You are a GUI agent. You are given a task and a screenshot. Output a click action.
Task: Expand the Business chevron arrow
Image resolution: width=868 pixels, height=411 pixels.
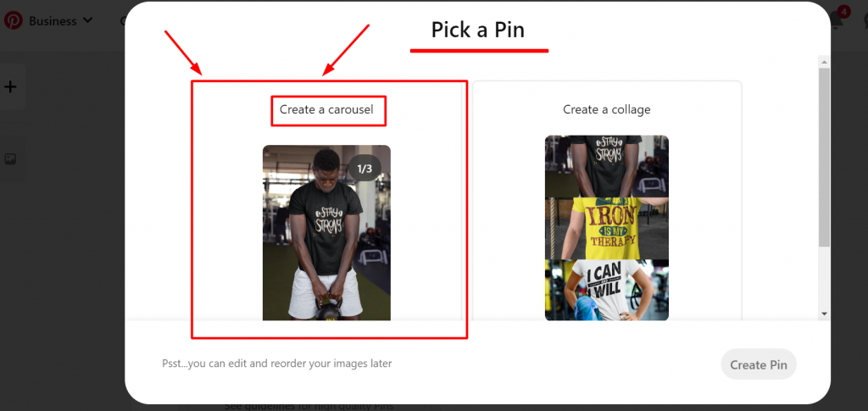[87, 21]
